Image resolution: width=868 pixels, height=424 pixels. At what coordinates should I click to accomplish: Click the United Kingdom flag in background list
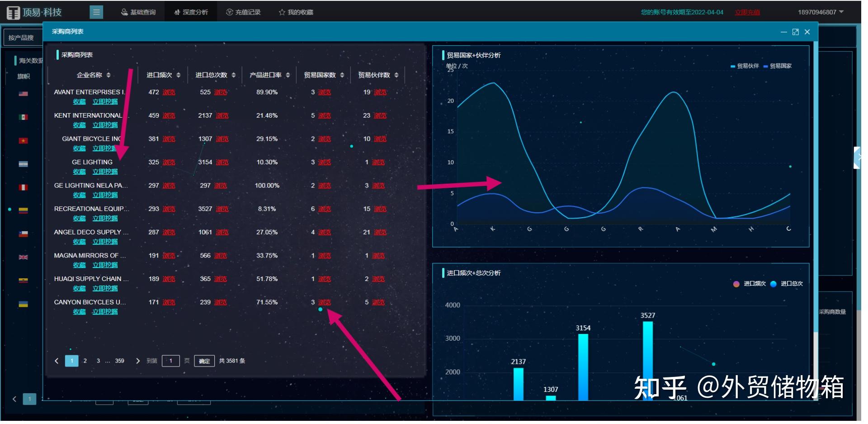pyautogui.click(x=24, y=257)
